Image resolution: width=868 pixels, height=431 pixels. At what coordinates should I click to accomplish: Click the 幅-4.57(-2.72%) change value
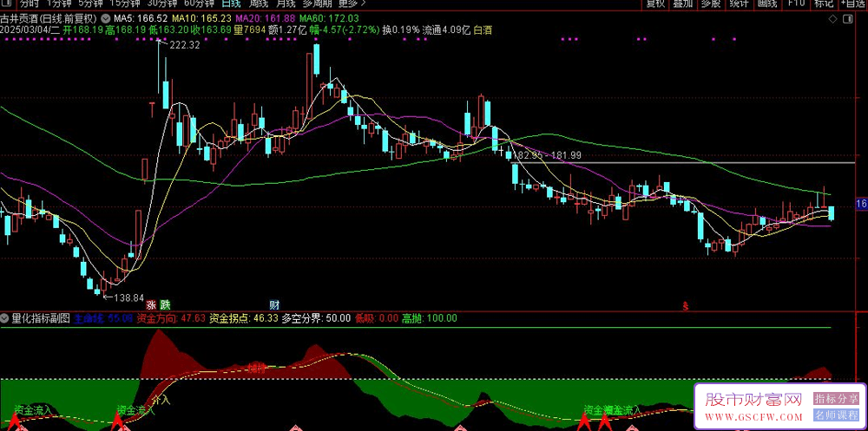click(344, 29)
